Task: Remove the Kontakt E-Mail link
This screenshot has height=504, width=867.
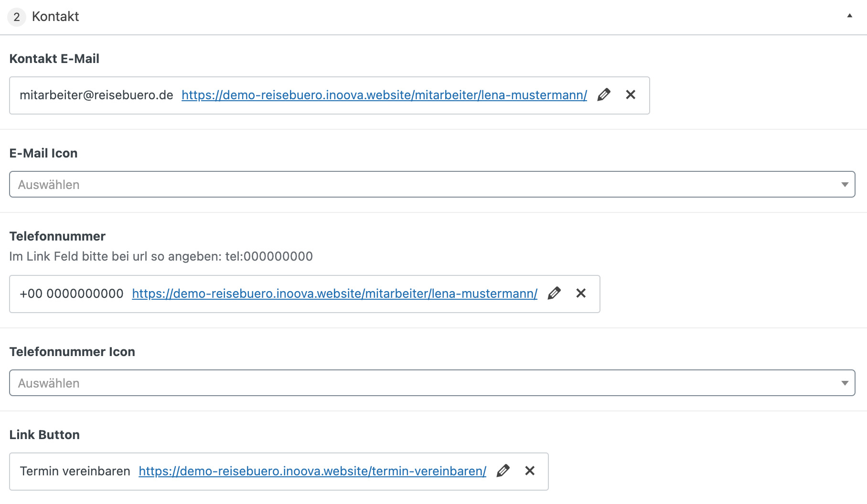Action: click(x=631, y=95)
